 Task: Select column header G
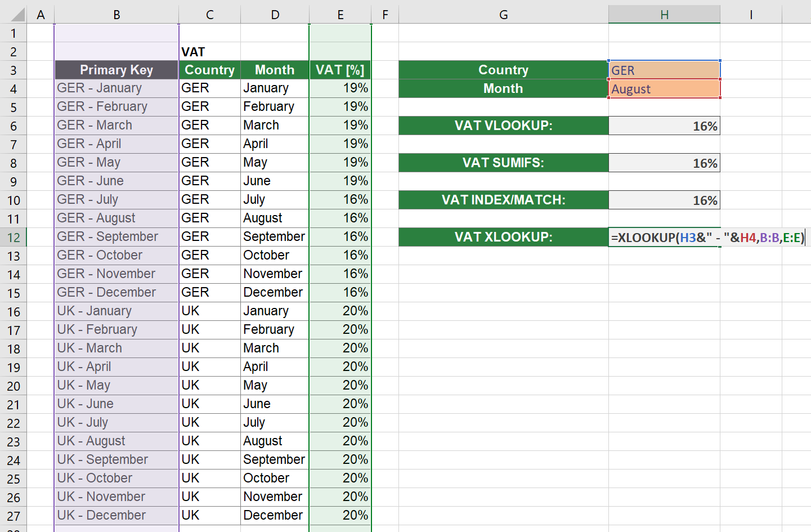click(x=503, y=15)
